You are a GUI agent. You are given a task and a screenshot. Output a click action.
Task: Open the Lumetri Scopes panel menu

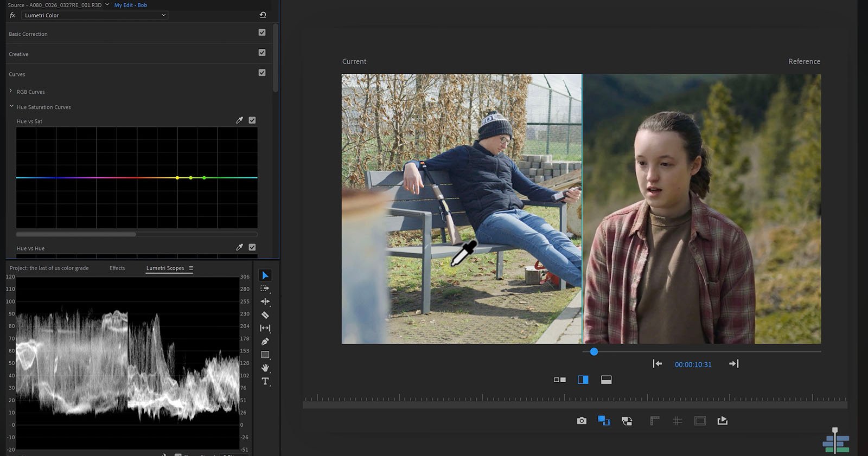pyautogui.click(x=191, y=268)
